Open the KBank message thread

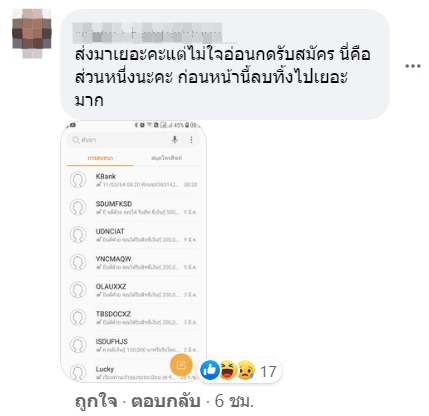(133, 180)
